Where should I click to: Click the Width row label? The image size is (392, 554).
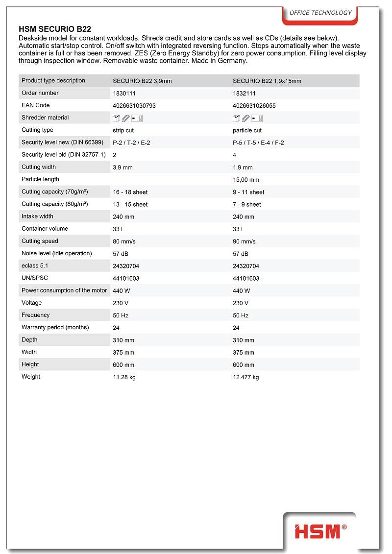point(29,352)
